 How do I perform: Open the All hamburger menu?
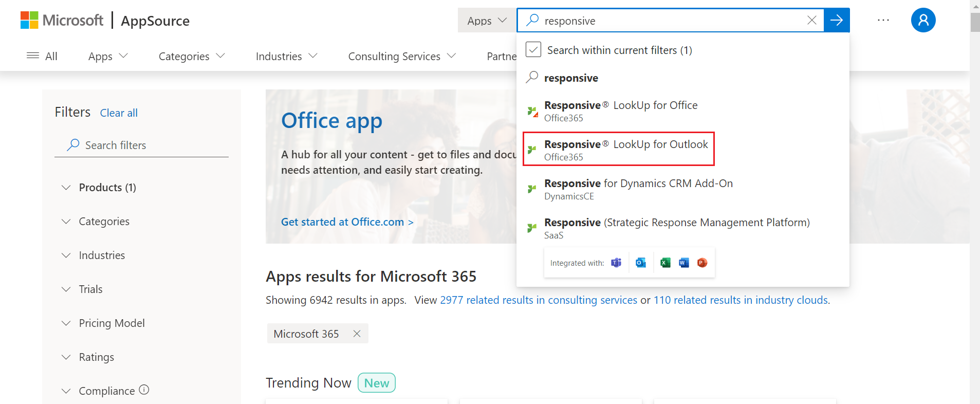pyautogui.click(x=42, y=56)
